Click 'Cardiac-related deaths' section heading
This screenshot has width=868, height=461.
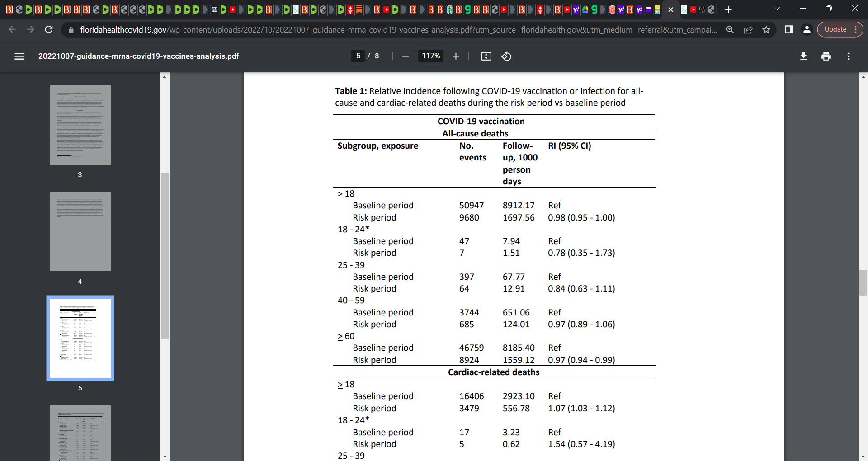point(494,372)
